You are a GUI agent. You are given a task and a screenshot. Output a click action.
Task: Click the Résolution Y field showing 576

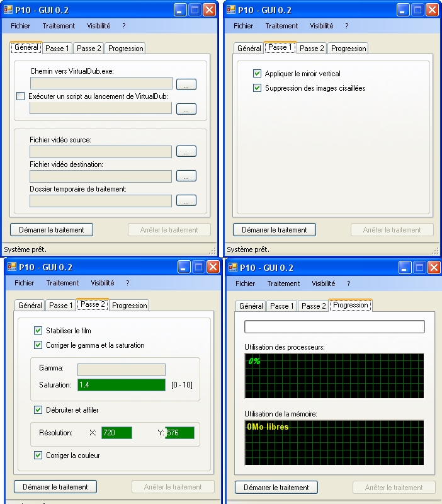180,433
